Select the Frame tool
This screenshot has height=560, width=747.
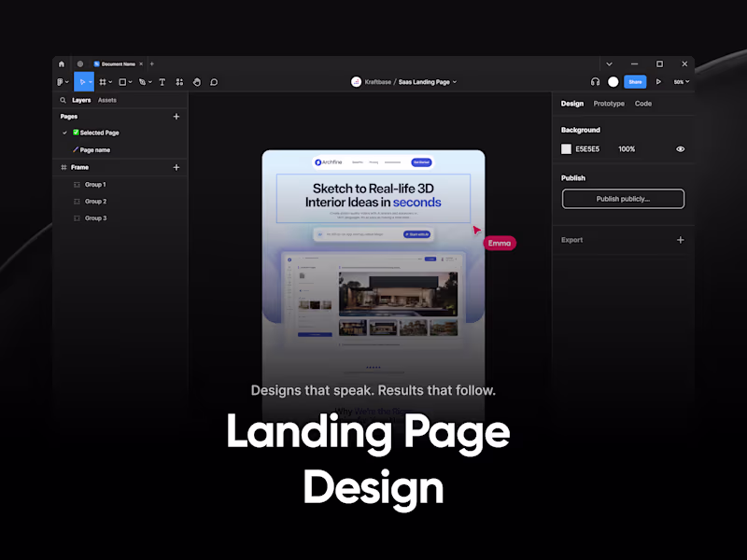104,82
